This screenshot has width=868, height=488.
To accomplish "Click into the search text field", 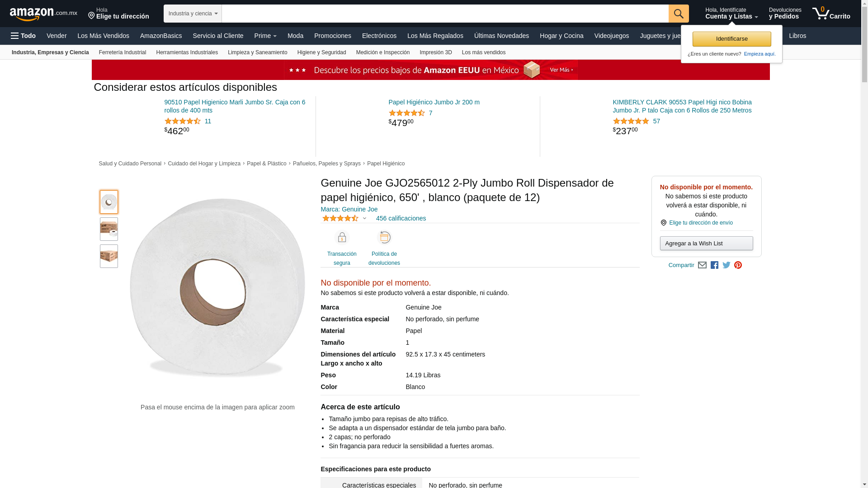I will 445,14.
